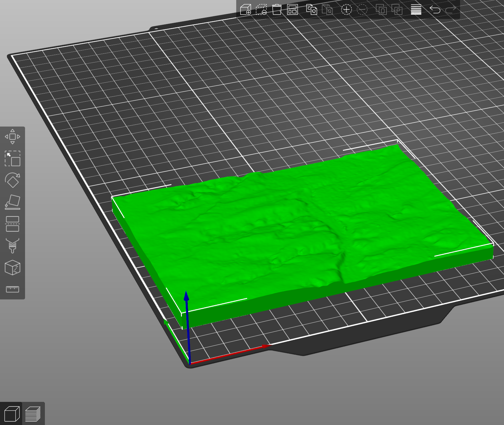
Task: Select the Rotate tool
Action: coord(12,180)
